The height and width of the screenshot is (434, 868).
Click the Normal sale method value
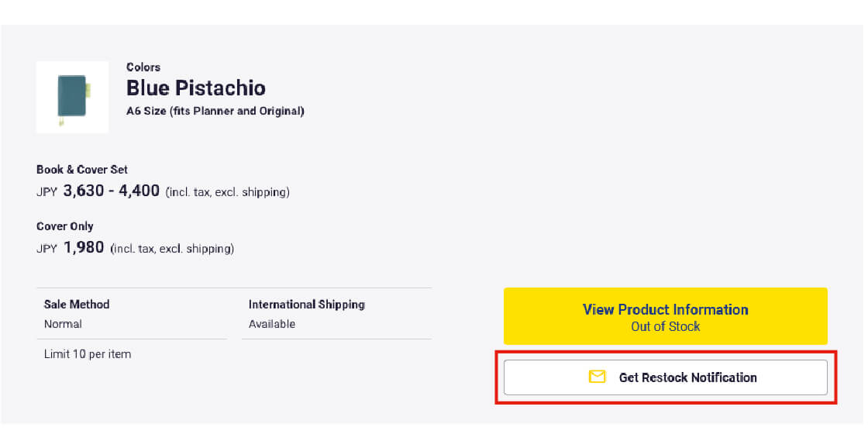tap(63, 324)
